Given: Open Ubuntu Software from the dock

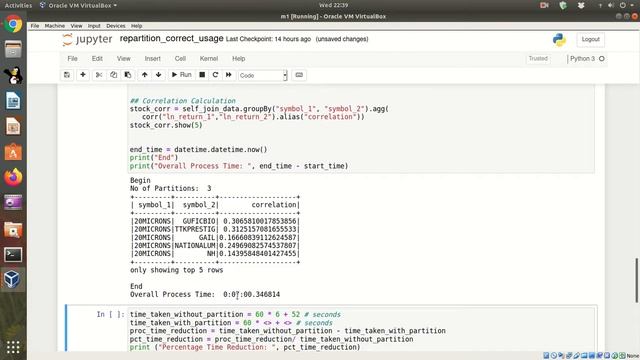Looking at the screenshot, I should click(13, 152).
